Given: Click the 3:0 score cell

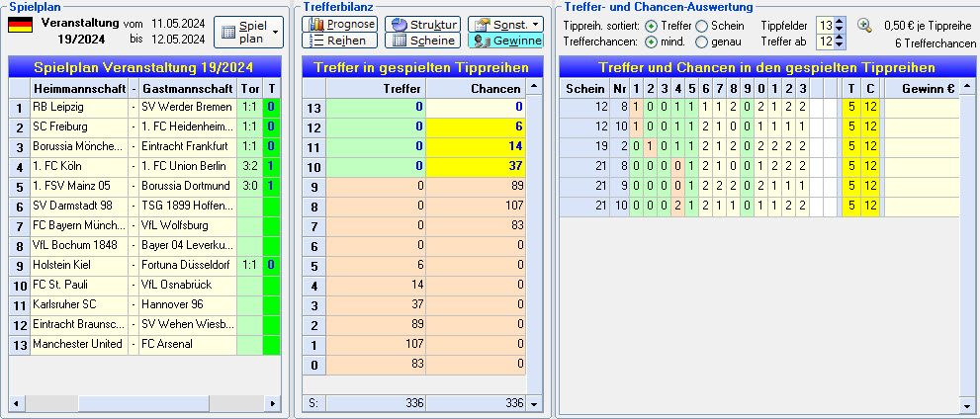Looking at the screenshot, I should (x=249, y=186).
